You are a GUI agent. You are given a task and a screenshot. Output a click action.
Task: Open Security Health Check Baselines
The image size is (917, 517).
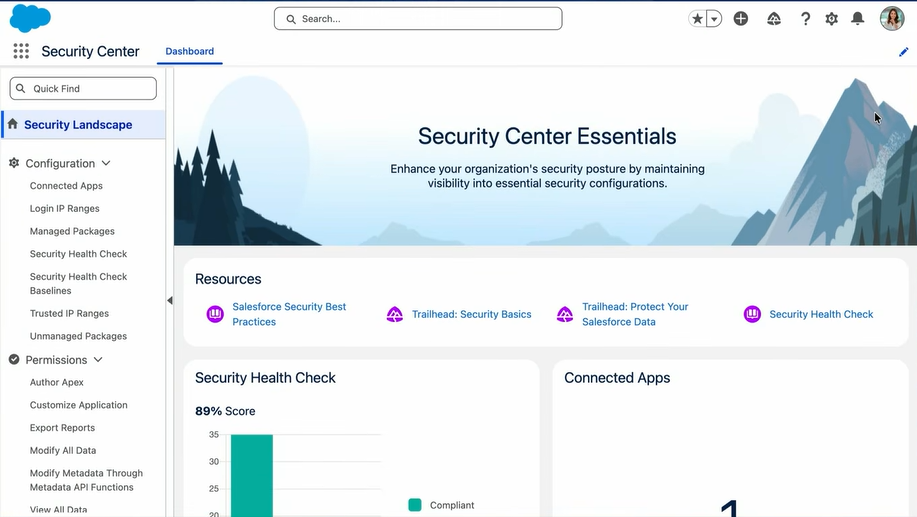pos(78,284)
